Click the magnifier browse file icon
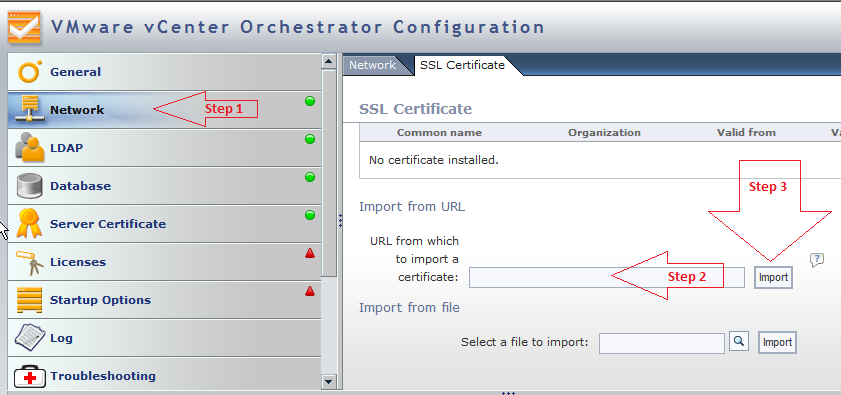This screenshot has height=395, width=841. [739, 341]
